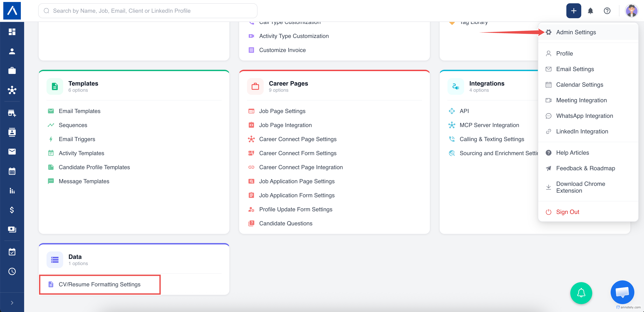Open Profile Update Form Settings
The height and width of the screenshot is (312, 644).
[x=295, y=210]
